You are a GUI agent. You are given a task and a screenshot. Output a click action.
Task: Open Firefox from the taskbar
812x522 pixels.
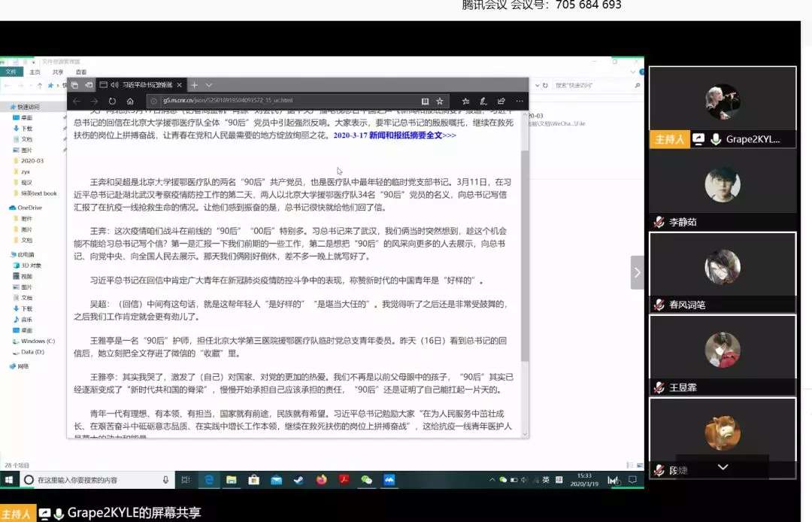pyautogui.click(x=321, y=480)
